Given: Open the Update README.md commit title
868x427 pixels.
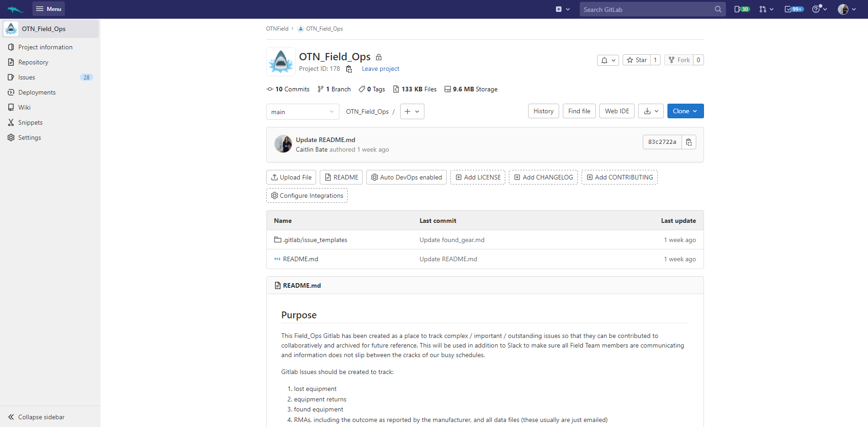Looking at the screenshot, I should 325,140.
